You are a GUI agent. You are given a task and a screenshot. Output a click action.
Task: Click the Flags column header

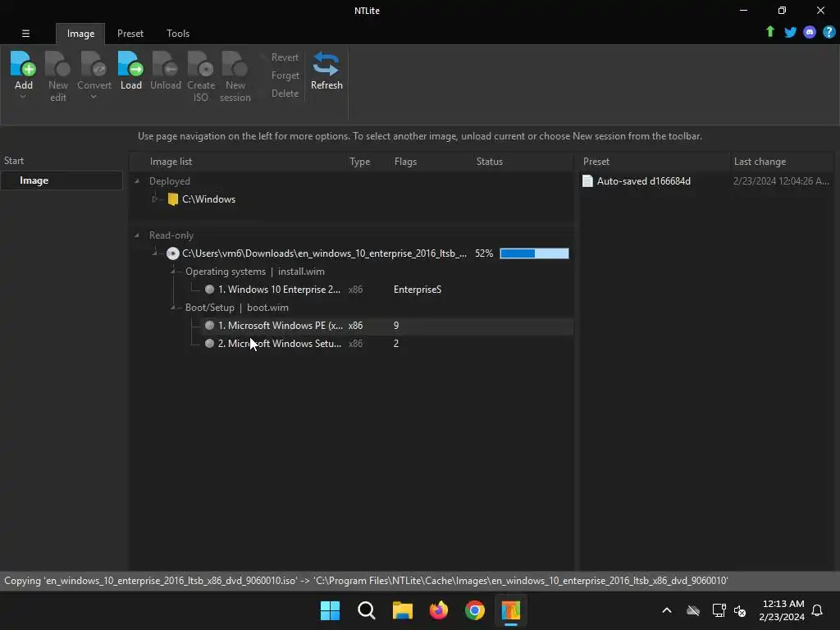coord(431,162)
